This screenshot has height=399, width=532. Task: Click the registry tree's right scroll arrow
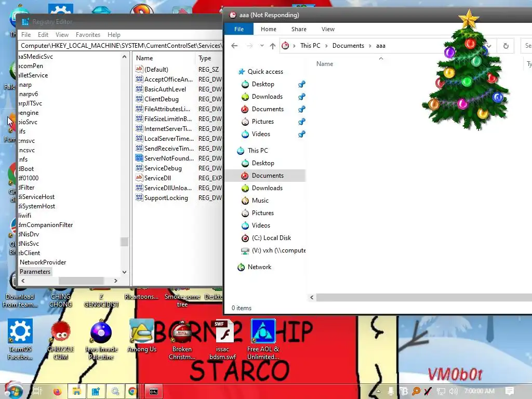[116, 281]
